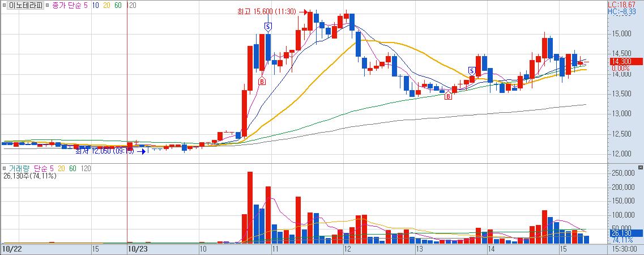The width and height of the screenshot is (644, 255).
Task: Click the 12 hour mark on time axis
Action: point(347,249)
